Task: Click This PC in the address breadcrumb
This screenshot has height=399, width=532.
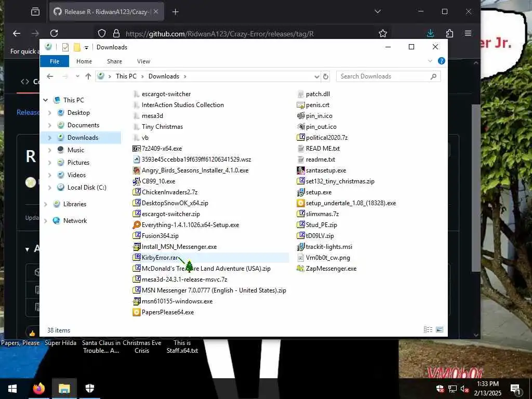Action: point(126,76)
